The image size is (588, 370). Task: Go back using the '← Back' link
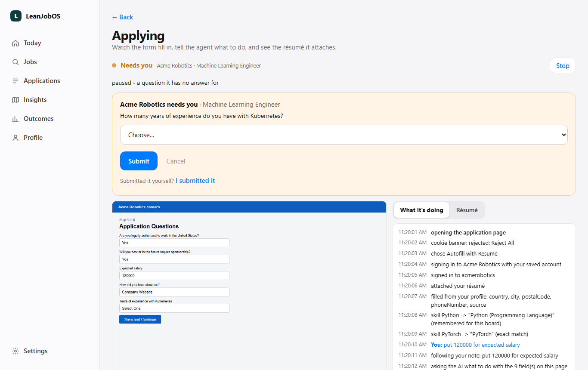click(122, 17)
